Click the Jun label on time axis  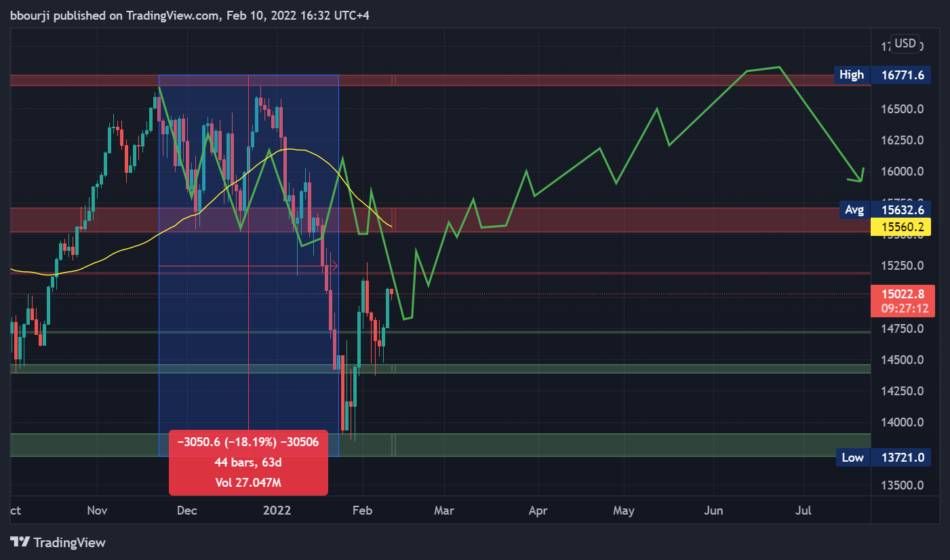click(715, 510)
